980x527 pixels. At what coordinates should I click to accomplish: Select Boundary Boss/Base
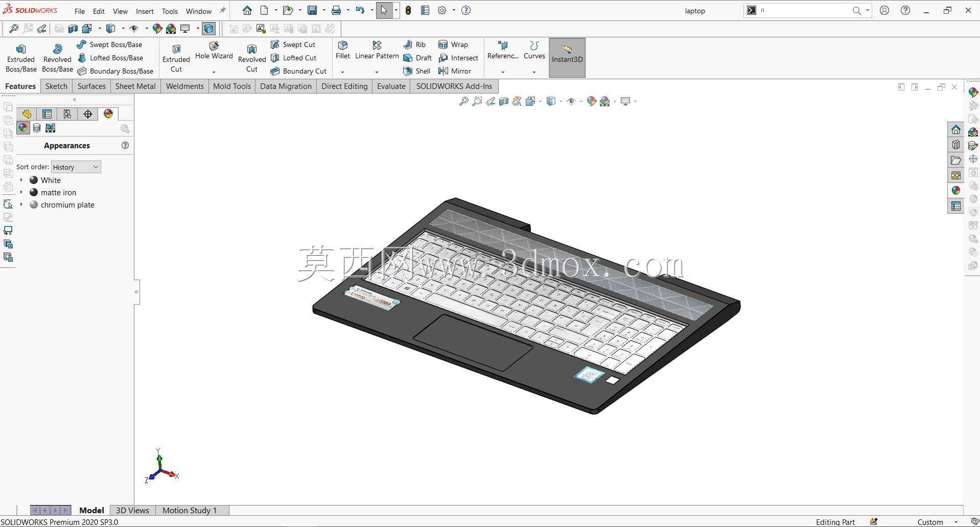pyautogui.click(x=115, y=71)
